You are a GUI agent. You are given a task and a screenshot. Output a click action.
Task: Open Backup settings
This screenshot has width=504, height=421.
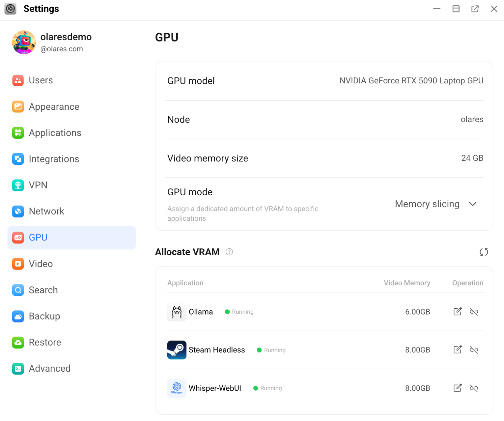pos(18,316)
